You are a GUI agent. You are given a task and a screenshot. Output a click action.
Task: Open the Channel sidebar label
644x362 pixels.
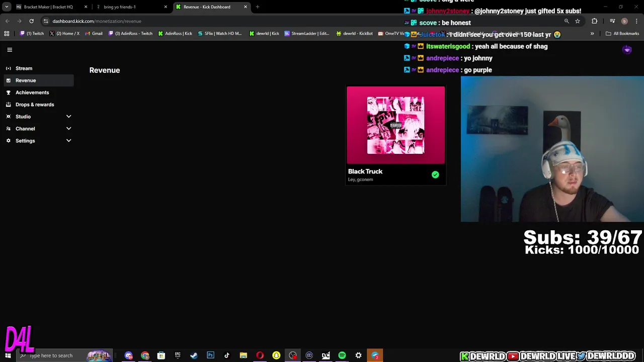[25, 129]
